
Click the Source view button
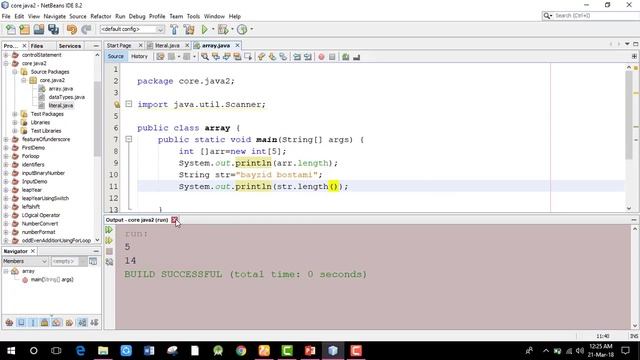click(x=116, y=57)
